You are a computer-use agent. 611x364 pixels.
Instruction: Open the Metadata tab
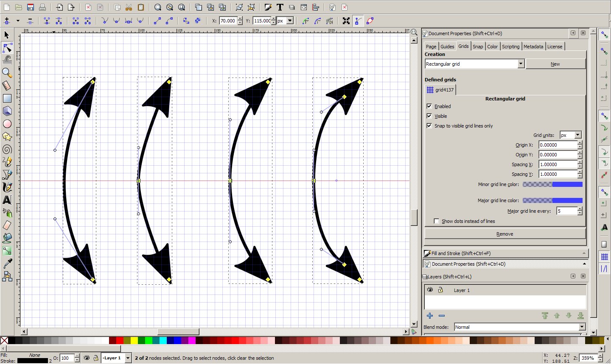(x=533, y=47)
